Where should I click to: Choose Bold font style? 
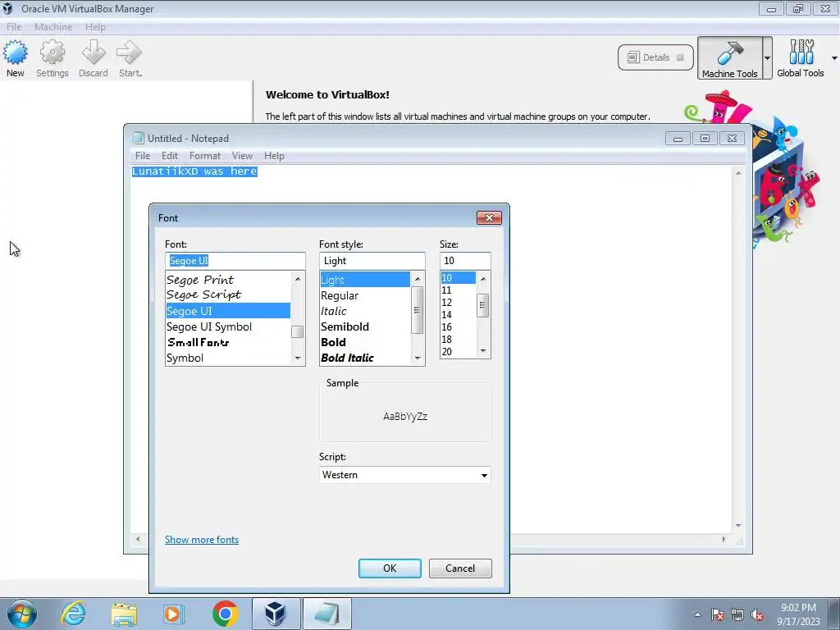pos(365,342)
